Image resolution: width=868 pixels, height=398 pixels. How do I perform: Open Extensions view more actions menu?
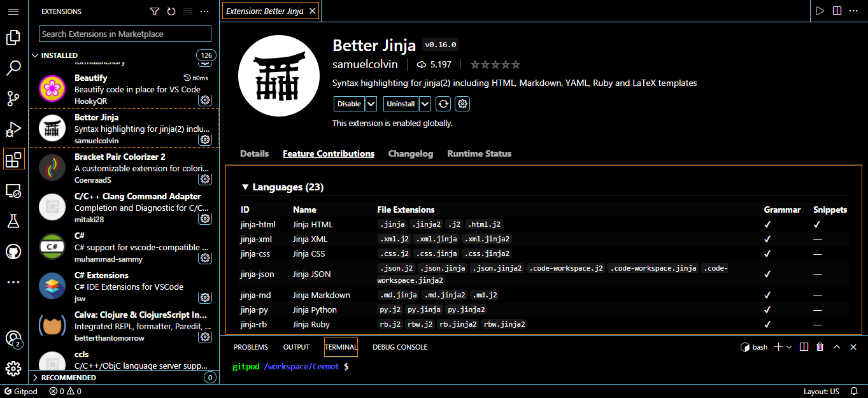[204, 11]
